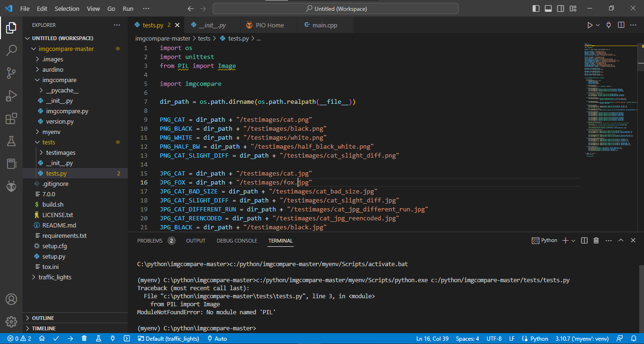Image resolution: width=644 pixels, height=344 pixels.
Task: Select interpreter 3.10.7 ('myenv': venv)
Action: tap(582, 338)
